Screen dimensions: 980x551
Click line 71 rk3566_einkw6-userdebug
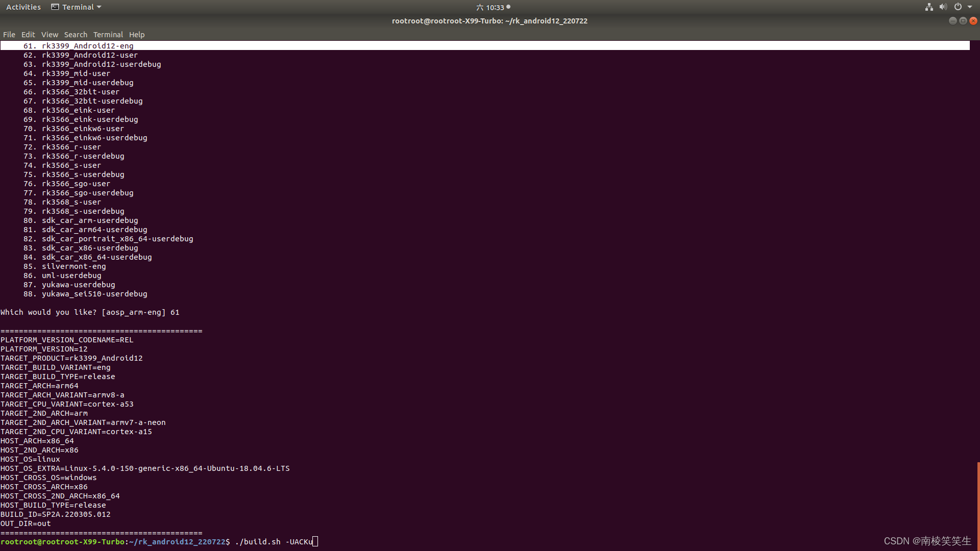pos(85,138)
